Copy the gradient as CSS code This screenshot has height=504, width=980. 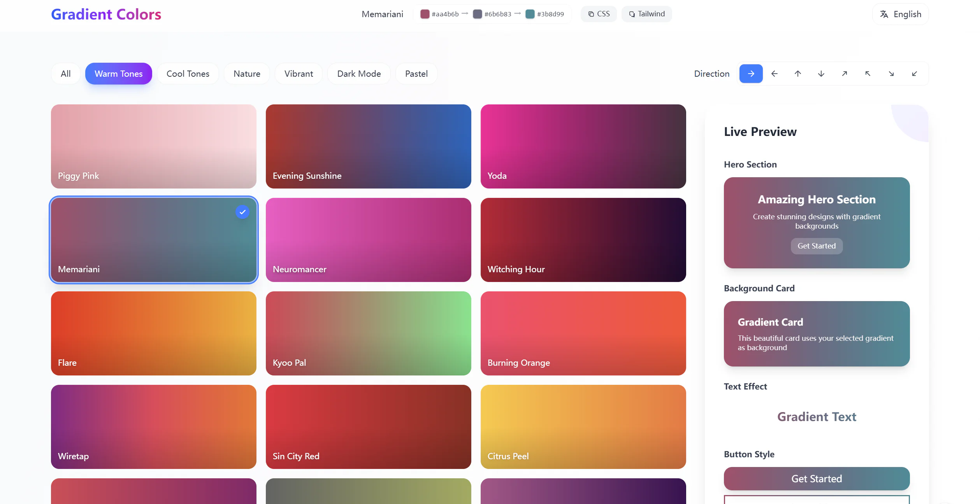pyautogui.click(x=599, y=14)
